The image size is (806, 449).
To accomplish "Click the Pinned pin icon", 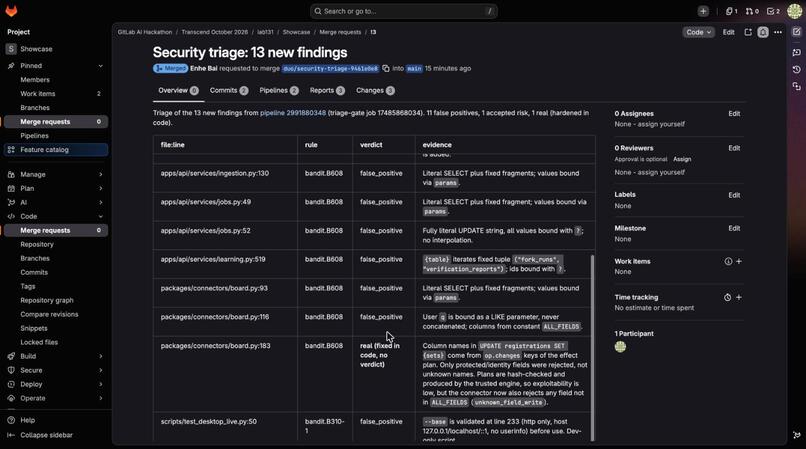I will pyautogui.click(x=11, y=66).
